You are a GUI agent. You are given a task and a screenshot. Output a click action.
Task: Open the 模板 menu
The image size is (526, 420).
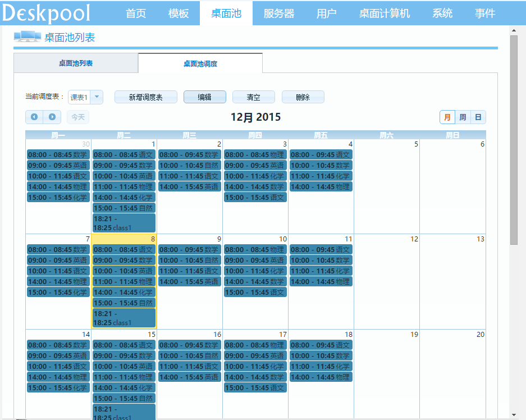coord(179,13)
